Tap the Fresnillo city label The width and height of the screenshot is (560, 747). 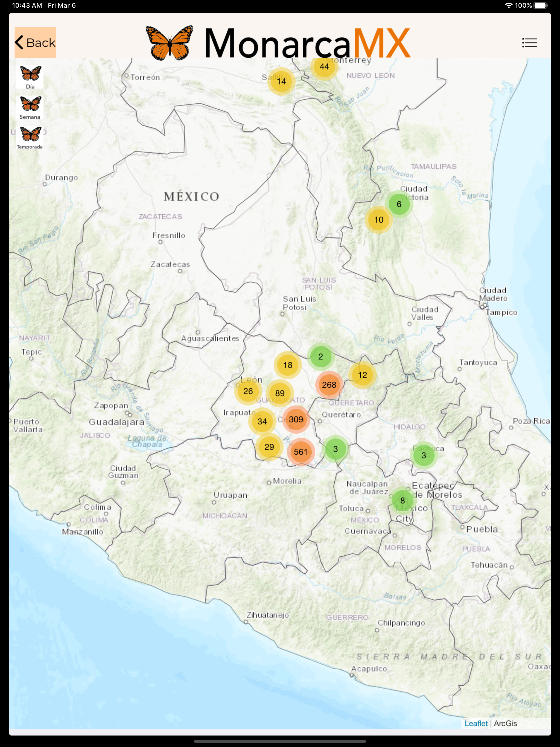[168, 235]
